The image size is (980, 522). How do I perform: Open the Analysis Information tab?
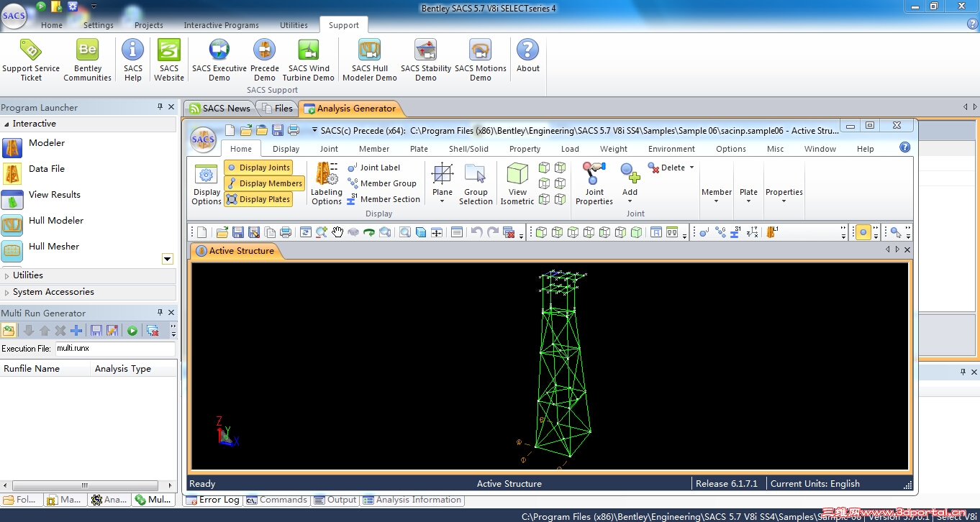click(412, 500)
